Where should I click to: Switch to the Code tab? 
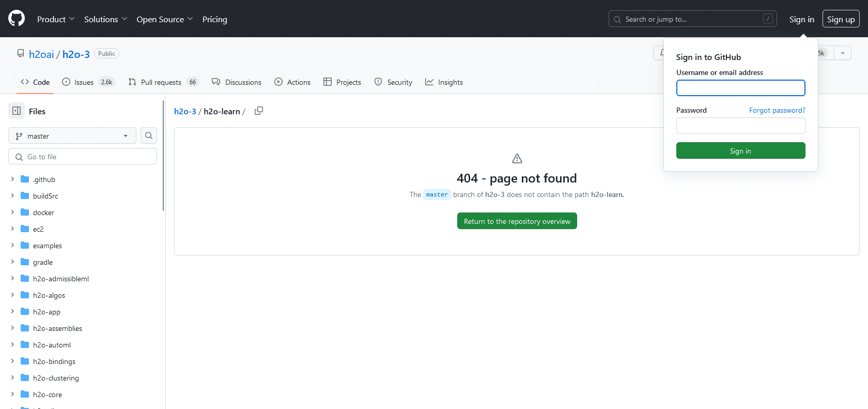(35, 82)
